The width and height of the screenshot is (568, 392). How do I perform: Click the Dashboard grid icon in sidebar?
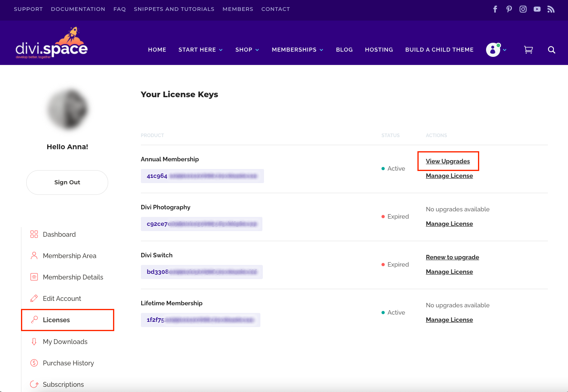(x=34, y=234)
